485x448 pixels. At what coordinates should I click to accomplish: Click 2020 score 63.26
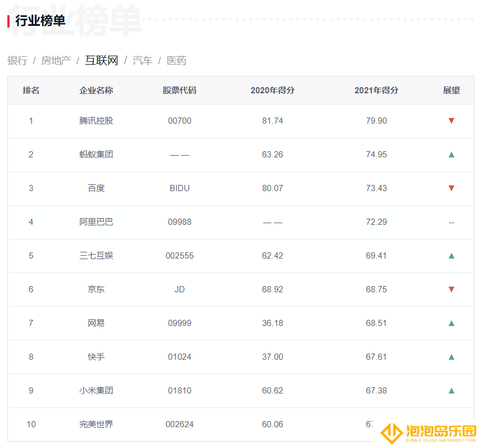272,155
